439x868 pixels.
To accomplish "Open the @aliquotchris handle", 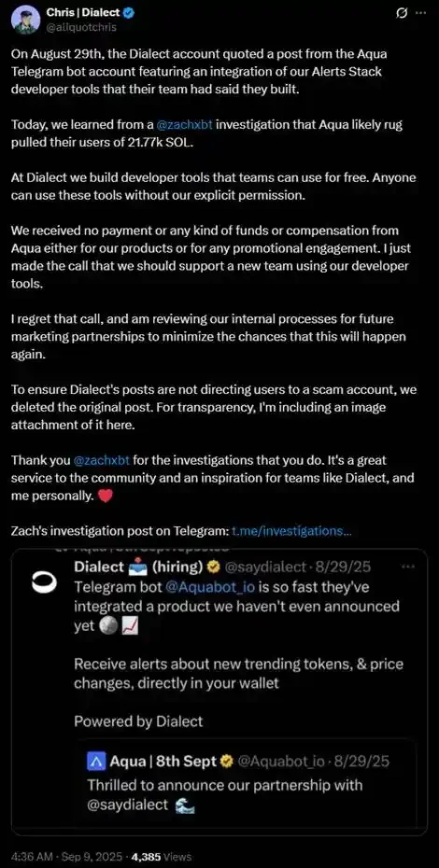I will [81, 26].
